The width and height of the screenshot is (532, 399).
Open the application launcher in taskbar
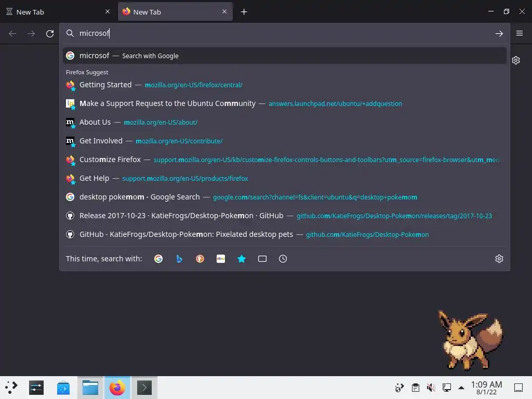pos(11,388)
